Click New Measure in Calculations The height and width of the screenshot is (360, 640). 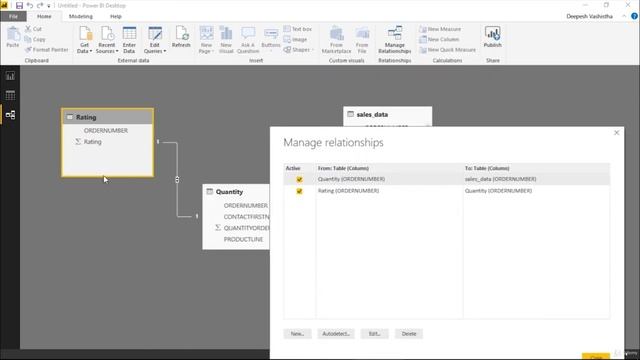coord(440,29)
